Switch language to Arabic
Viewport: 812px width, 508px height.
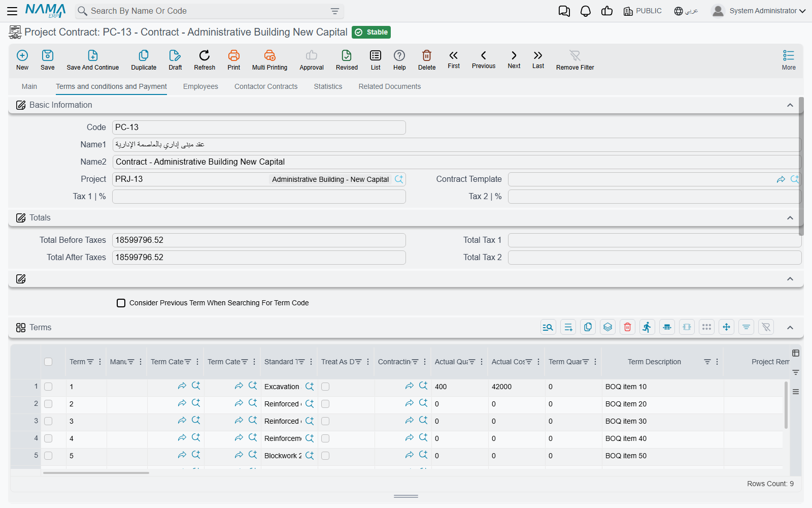click(686, 11)
